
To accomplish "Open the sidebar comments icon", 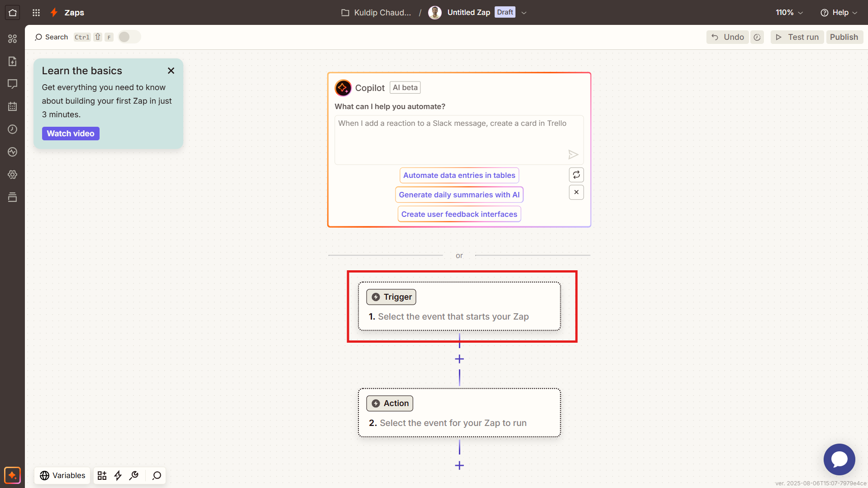I will coord(12,84).
